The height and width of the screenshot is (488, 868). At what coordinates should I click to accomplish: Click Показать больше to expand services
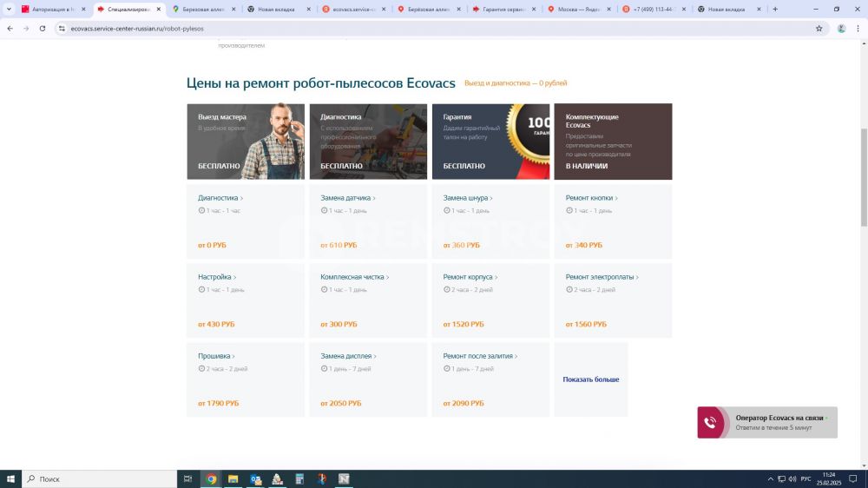tap(590, 379)
